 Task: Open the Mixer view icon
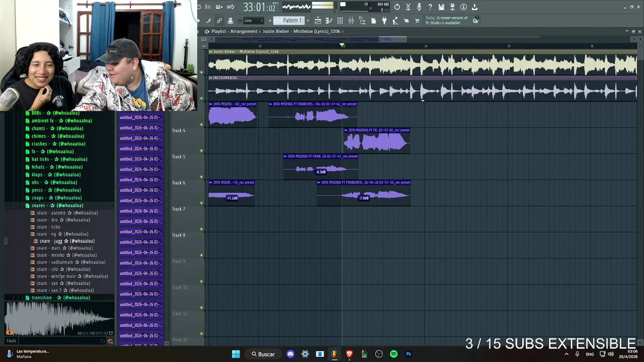pyautogui.click(x=351, y=21)
